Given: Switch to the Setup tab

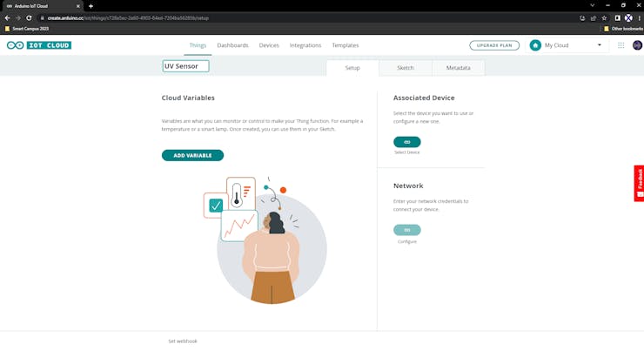Looking at the screenshot, I should (352, 68).
